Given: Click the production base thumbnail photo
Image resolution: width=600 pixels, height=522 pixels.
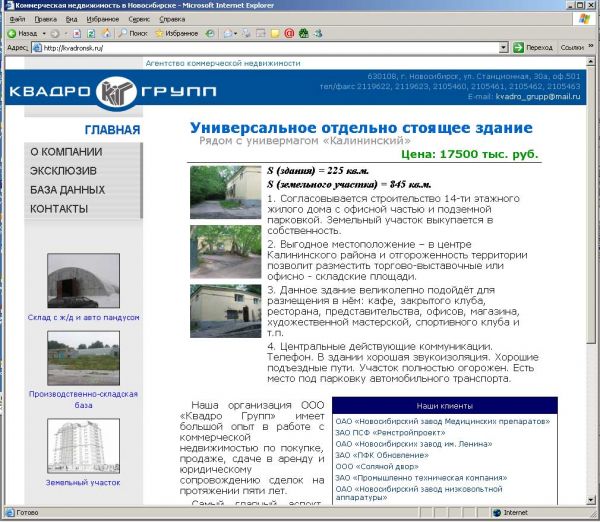Looking at the screenshot, I should pos(83,358).
